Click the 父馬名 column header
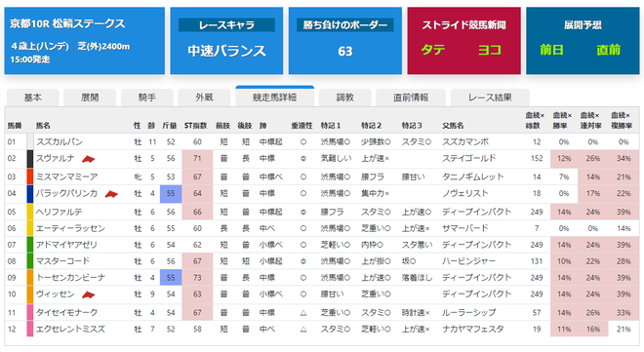644x352 pixels. tap(453, 126)
